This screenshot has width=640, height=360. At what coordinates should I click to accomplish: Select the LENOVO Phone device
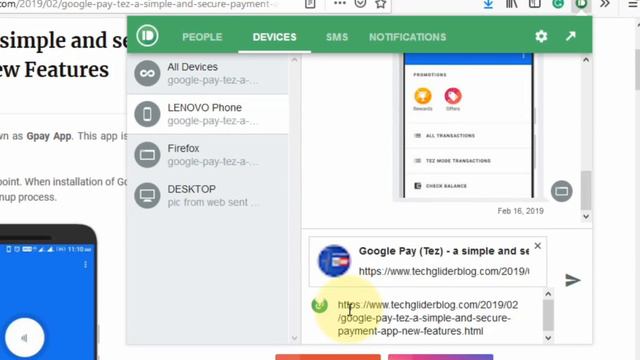point(207,114)
